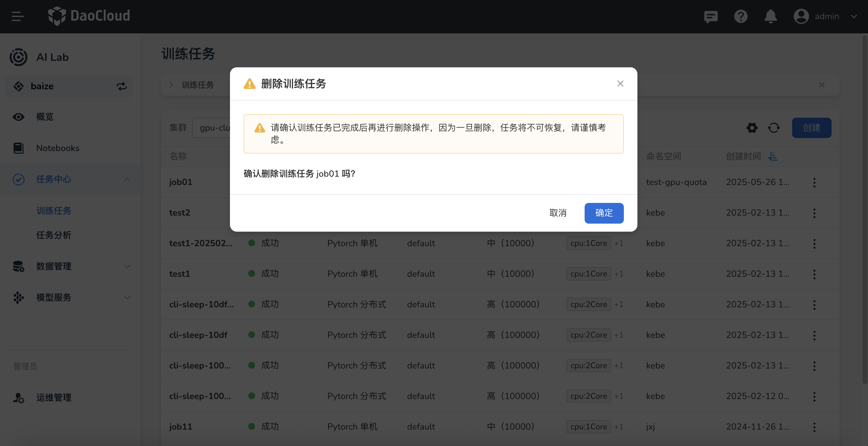The height and width of the screenshot is (446, 868).
Task: Open the chat/message icon in top bar
Action: 711,16
